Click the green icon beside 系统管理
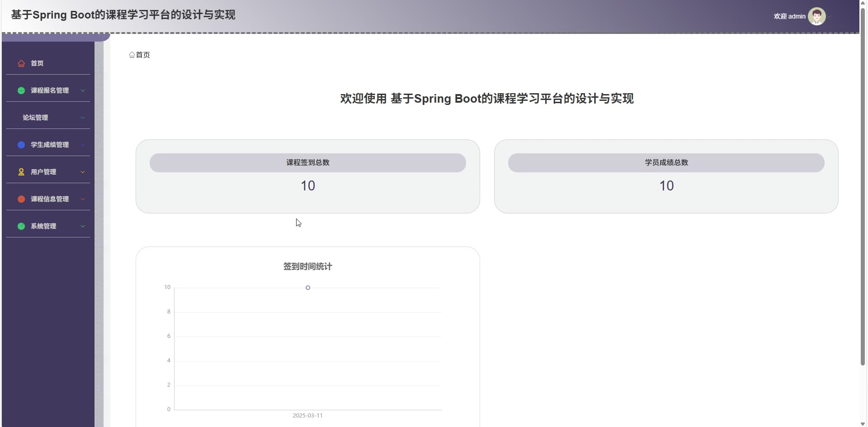The height and width of the screenshot is (427, 868). pyautogui.click(x=21, y=226)
